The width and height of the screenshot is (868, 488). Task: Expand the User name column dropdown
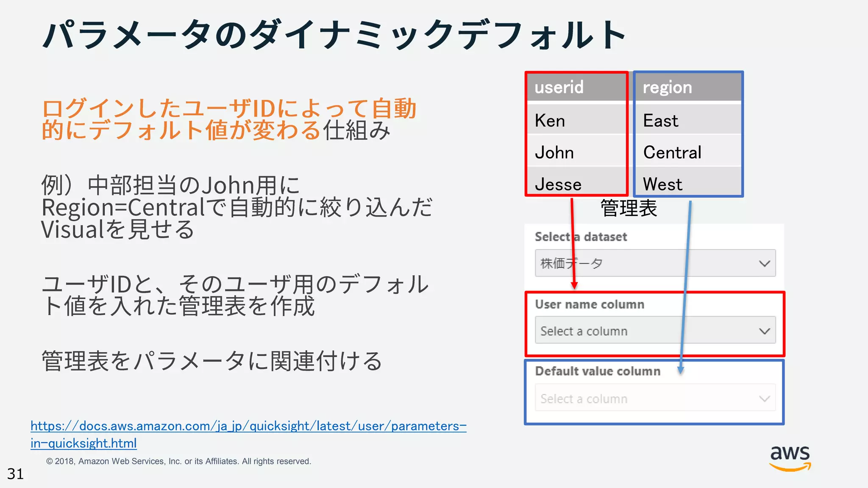tap(655, 330)
